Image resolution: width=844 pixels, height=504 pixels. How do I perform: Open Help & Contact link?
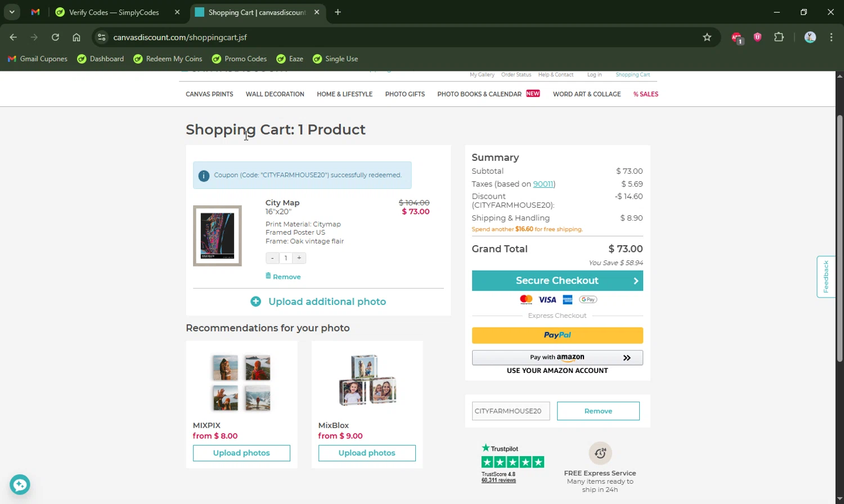coord(555,75)
